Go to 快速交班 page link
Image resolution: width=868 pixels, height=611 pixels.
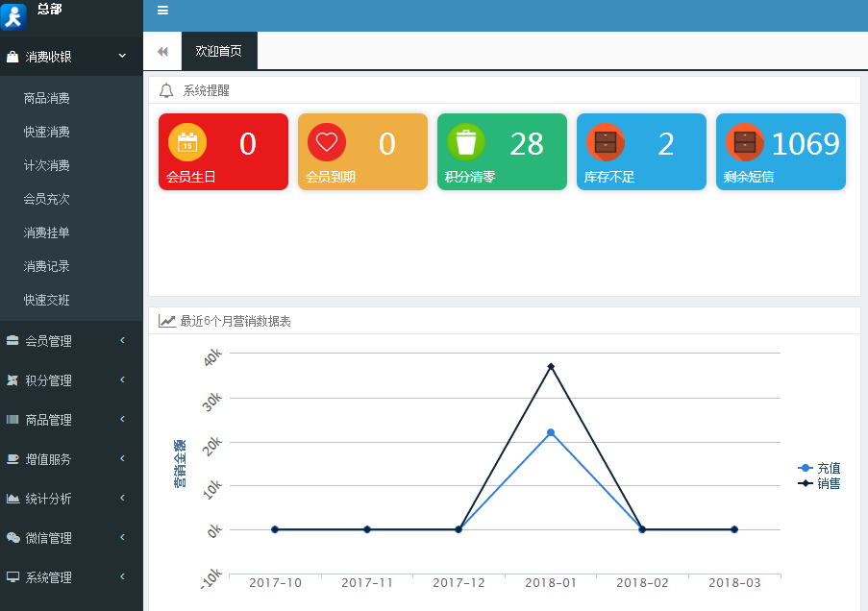tap(47, 300)
